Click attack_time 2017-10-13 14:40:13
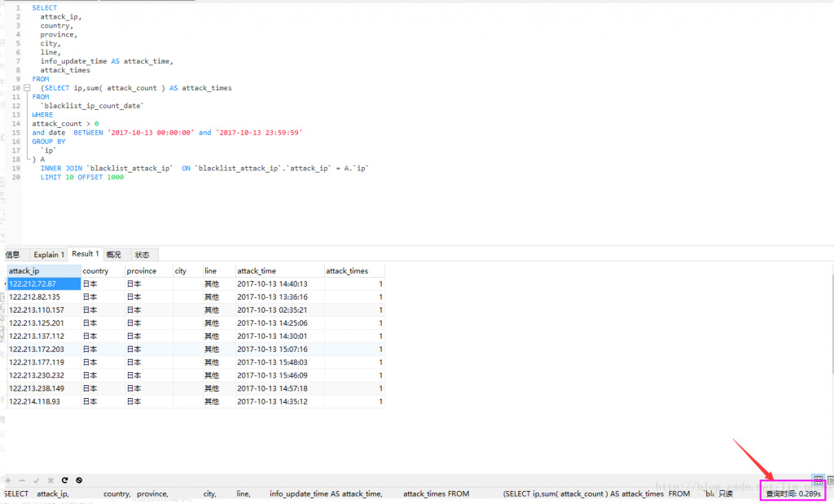The height and width of the screenshot is (504, 834). pos(280,284)
